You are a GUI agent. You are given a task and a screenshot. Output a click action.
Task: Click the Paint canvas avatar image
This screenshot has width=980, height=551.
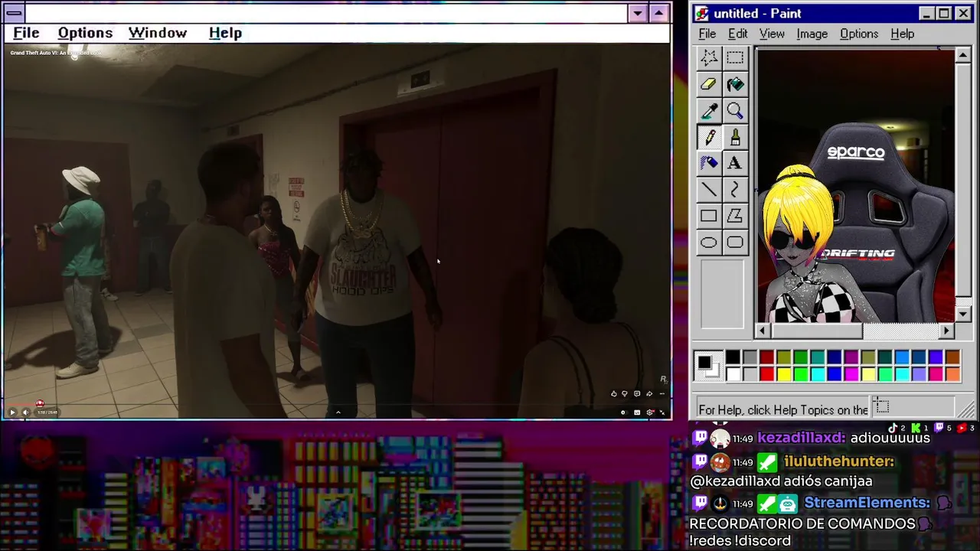[855, 186]
